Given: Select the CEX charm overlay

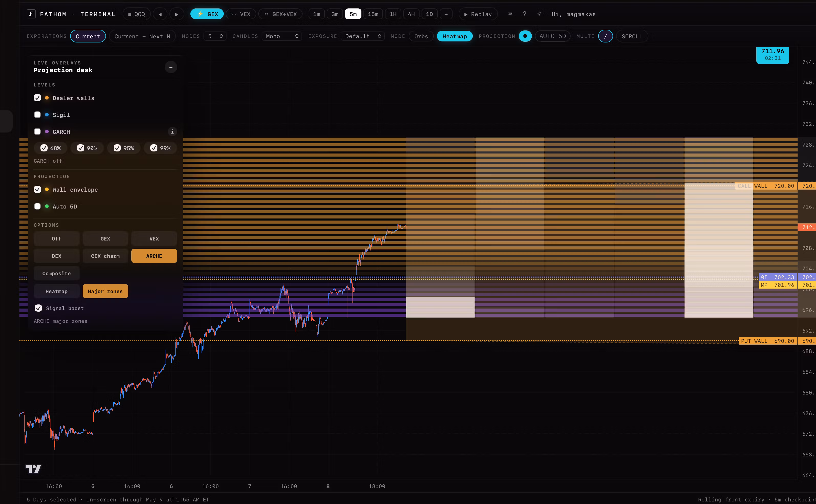Looking at the screenshot, I should pyautogui.click(x=105, y=256).
